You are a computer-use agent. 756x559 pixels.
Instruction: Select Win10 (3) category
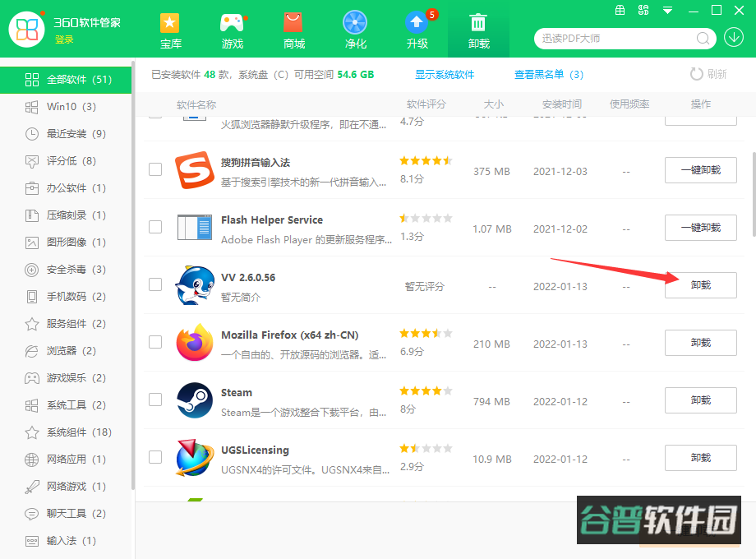pyautogui.click(x=66, y=107)
